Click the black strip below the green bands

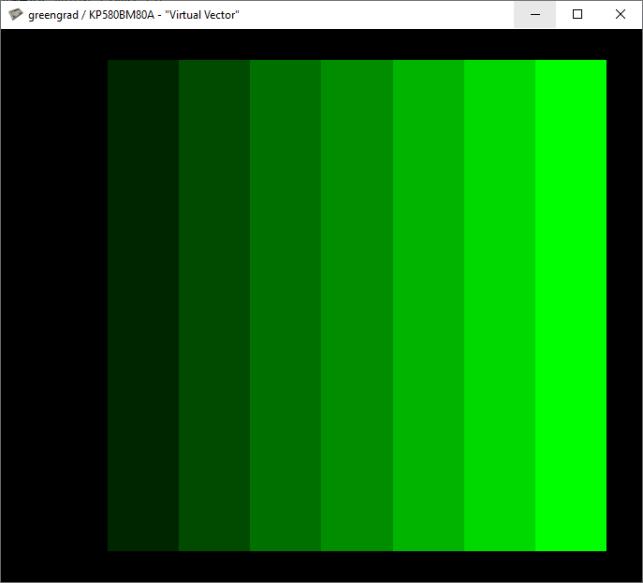tap(357, 566)
